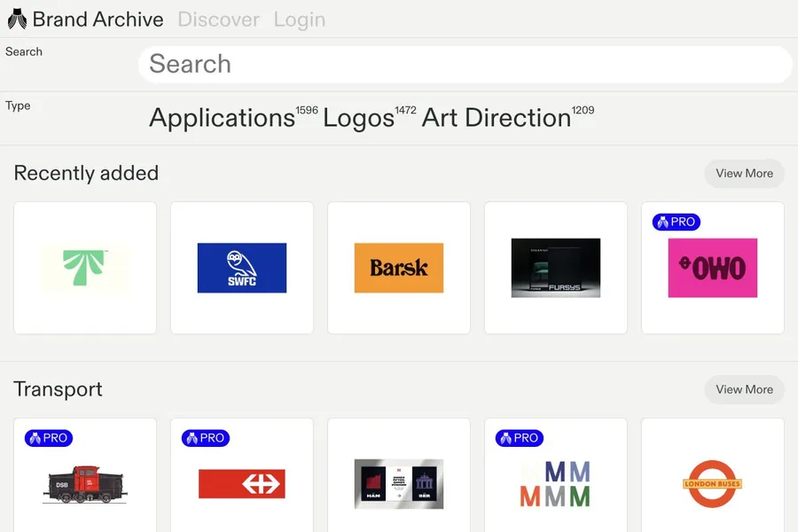Focus the Search input field
This screenshot has width=798, height=532.
[x=465, y=64]
